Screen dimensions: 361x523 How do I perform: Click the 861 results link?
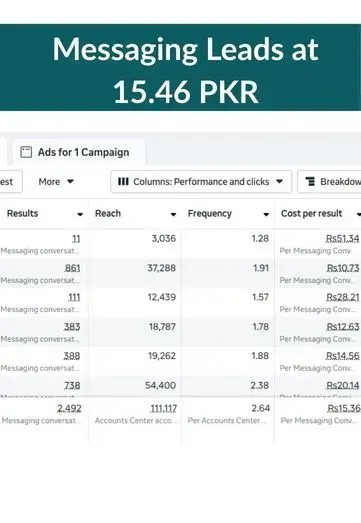[x=72, y=268]
